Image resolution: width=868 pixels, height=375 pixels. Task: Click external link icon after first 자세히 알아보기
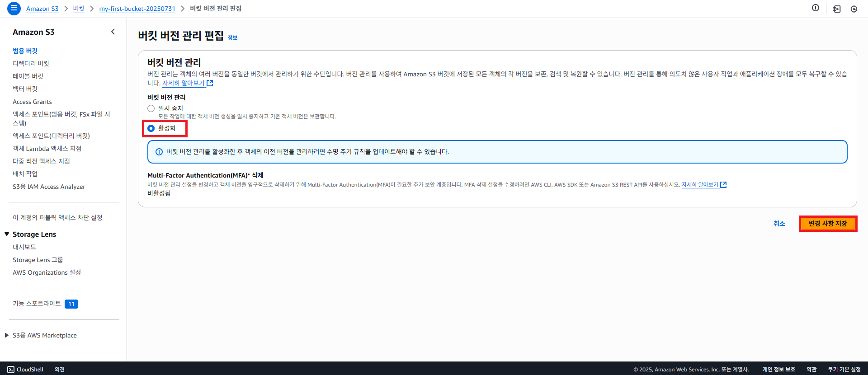210,83
